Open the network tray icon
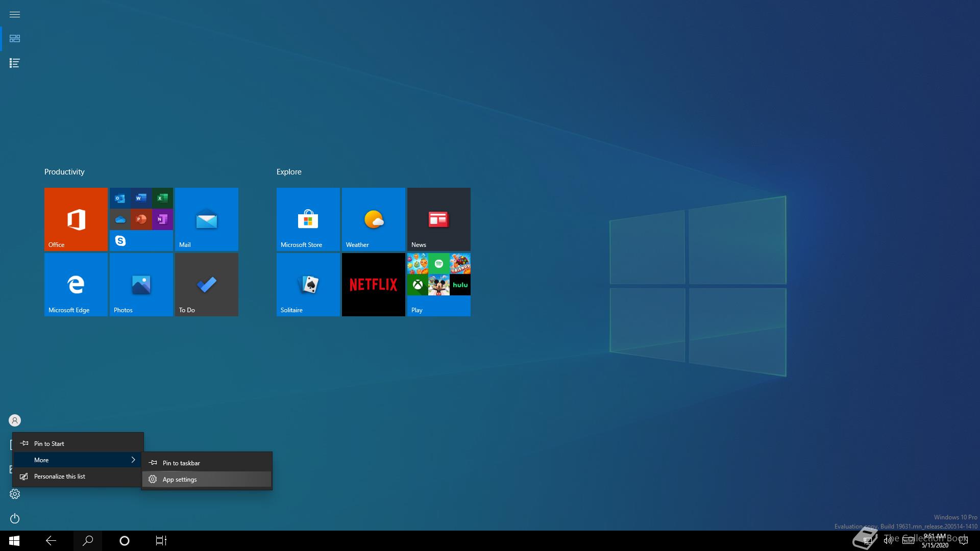This screenshot has width=980, height=551. pyautogui.click(x=867, y=541)
